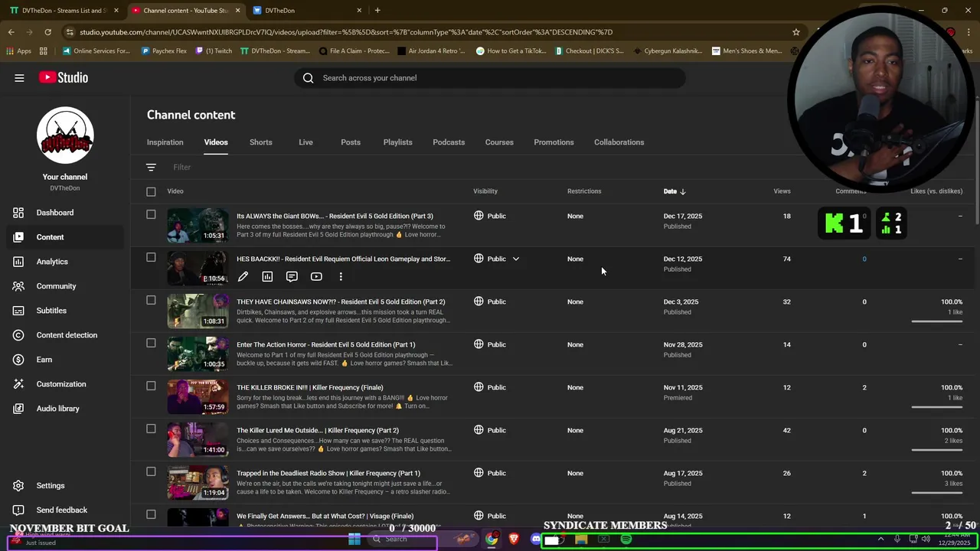Image resolution: width=980 pixels, height=551 pixels.
Task: Open Spotify from the taskbar
Action: coord(626,540)
